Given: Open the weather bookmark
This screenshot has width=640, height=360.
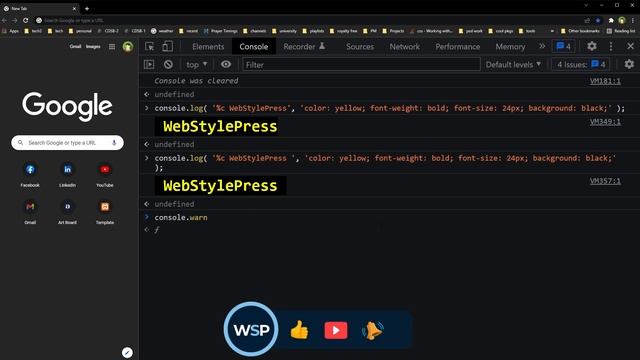Looking at the screenshot, I should [162, 31].
